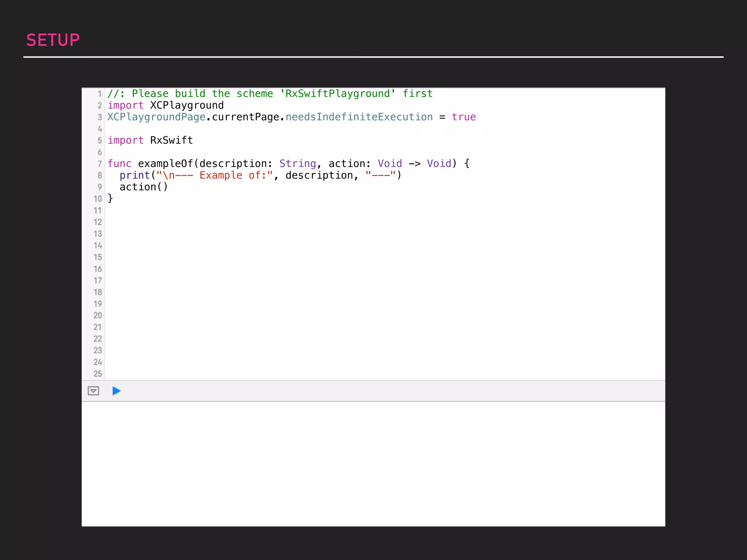Click line number 7 in the gutter
This screenshot has width=747, height=560.
tap(99, 164)
